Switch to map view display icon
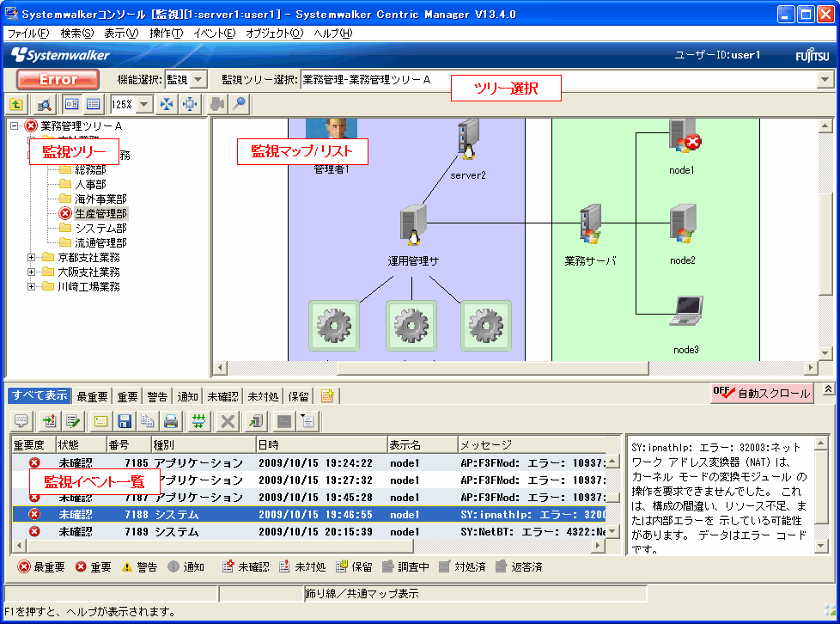 [71, 105]
